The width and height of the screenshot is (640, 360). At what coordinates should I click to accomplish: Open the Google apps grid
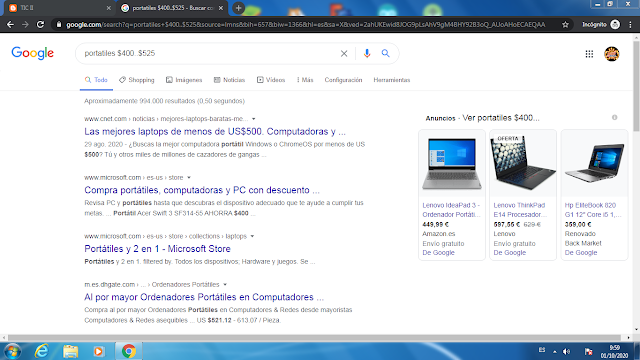click(x=589, y=54)
